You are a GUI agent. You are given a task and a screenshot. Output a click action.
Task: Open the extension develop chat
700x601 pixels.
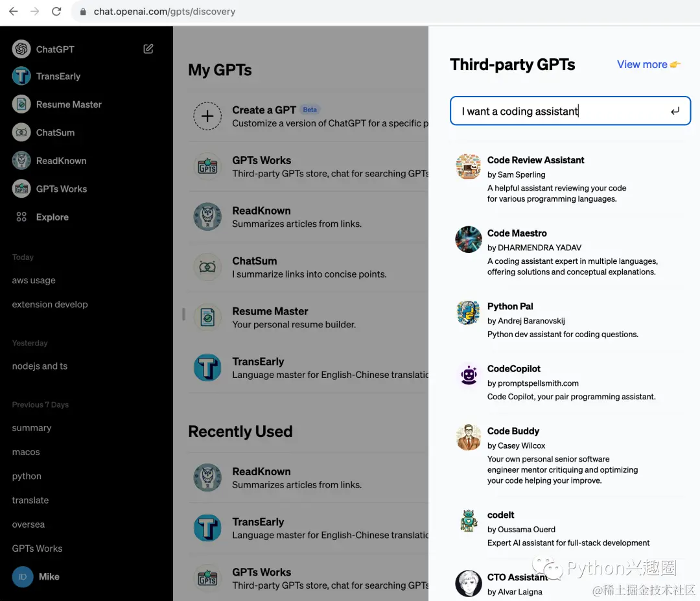coord(50,305)
